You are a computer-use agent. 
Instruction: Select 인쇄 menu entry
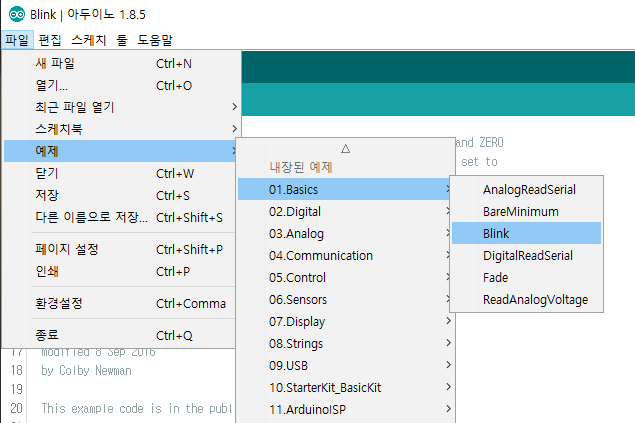click(119, 271)
